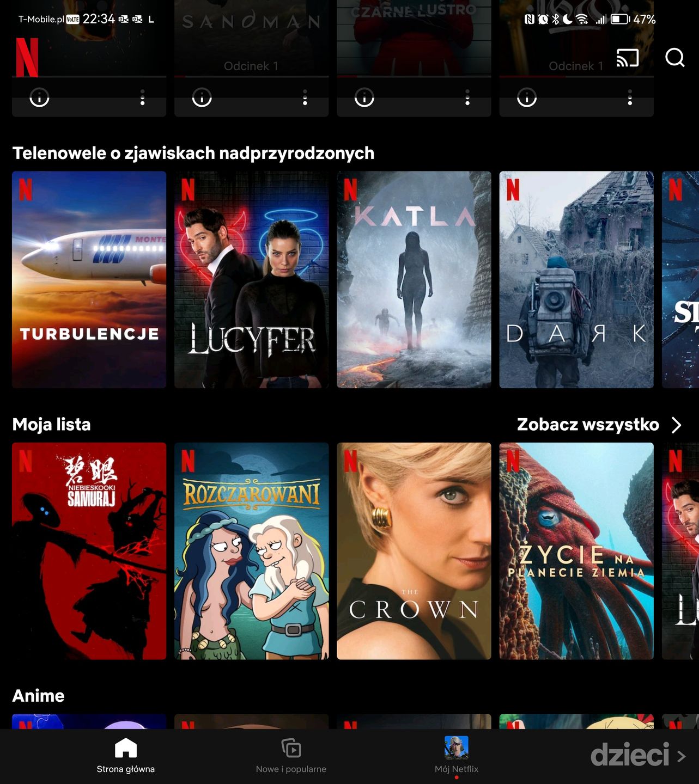Open the Katla poster
The image size is (699, 784).
point(414,279)
